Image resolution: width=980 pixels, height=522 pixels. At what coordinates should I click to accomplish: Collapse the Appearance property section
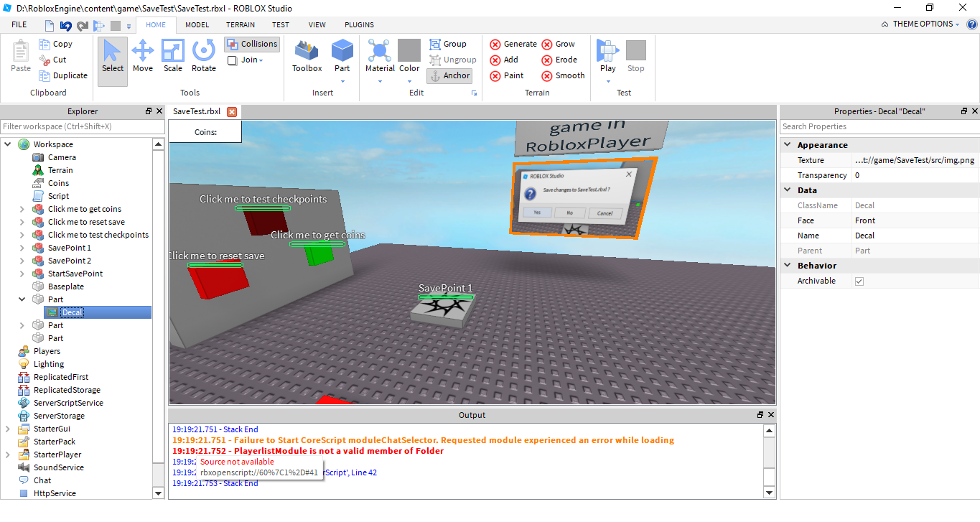tap(788, 145)
